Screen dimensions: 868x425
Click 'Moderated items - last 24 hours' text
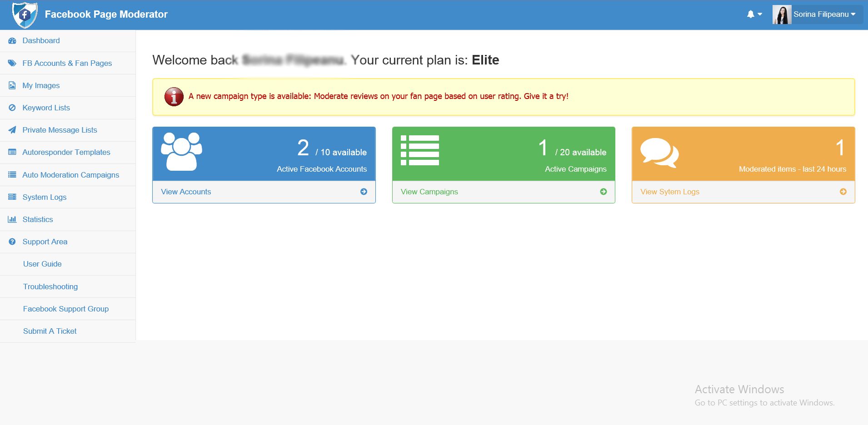tap(792, 169)
